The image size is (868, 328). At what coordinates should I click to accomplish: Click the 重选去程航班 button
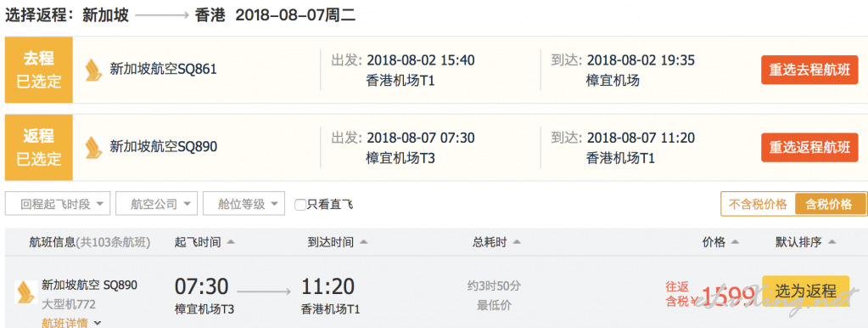tap(809, 70)
